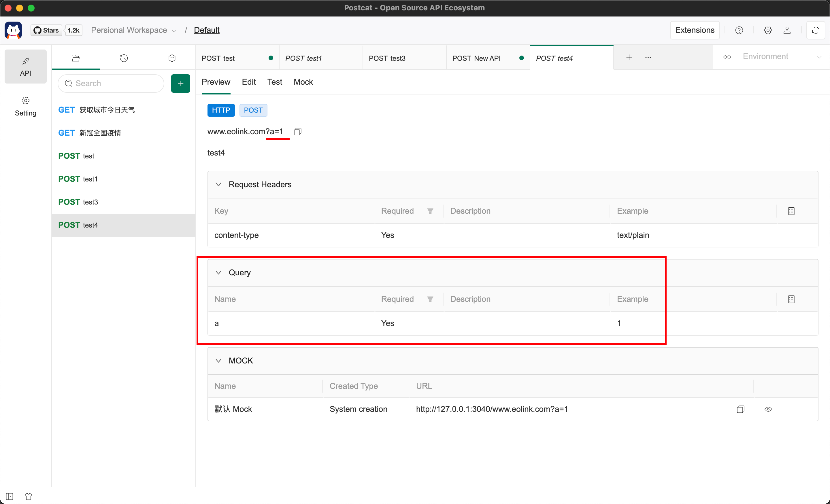This screenshot has height=504, width=830.
Task: Open the tab more-options ellipsis menu
Action: click(648, 57)
